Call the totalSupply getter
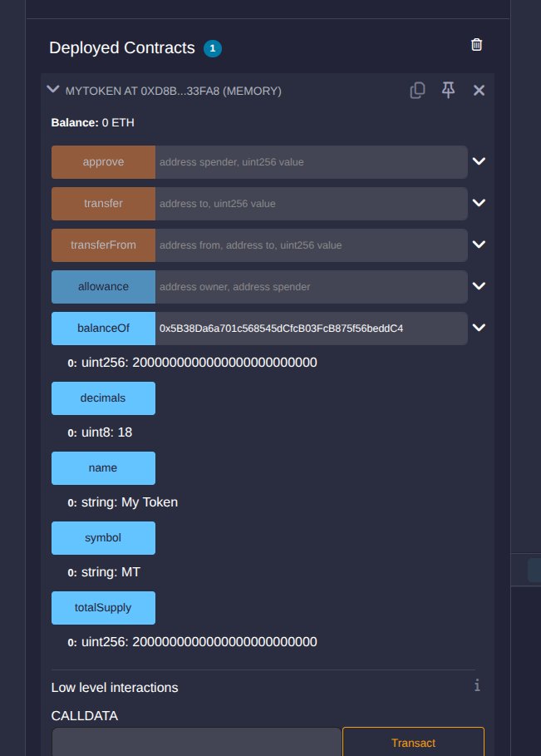This screenshot has width=541, height=756. [103, 607]
